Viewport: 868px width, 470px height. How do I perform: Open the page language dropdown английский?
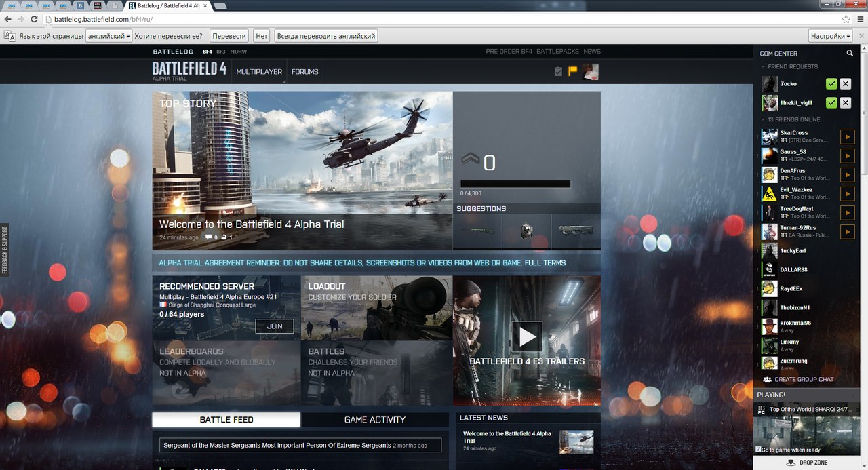click(108, 35)
